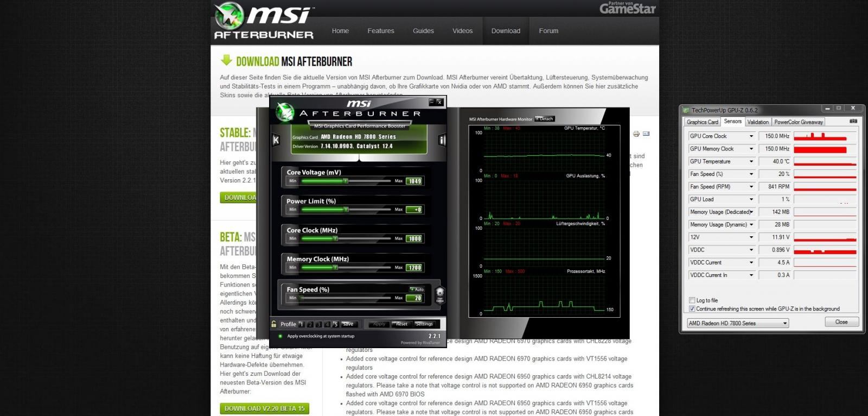This screenshot has height=416, width=868.
Task: Select Afterburner profile slot 5
Action: (x=336, y=324)
